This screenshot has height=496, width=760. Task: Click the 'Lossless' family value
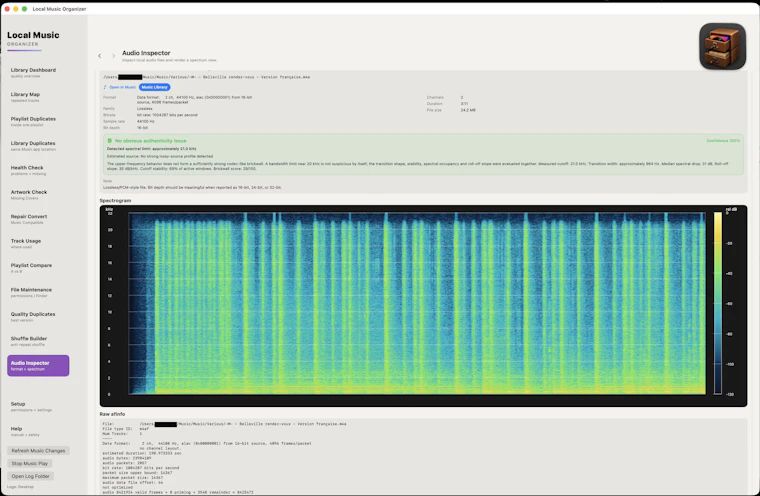(144, 109)
